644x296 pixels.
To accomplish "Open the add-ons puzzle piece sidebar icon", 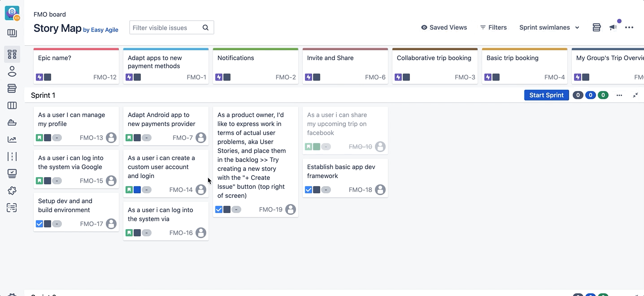I will point(12,191).
